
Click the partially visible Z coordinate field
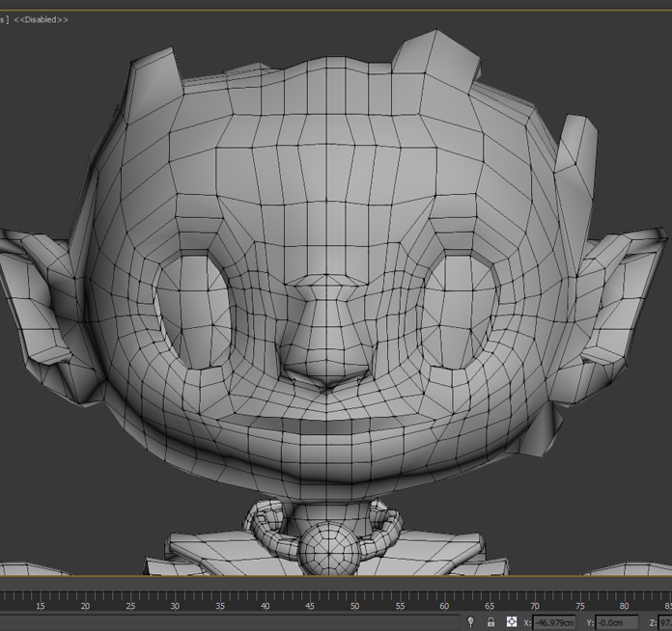[665, 622]
